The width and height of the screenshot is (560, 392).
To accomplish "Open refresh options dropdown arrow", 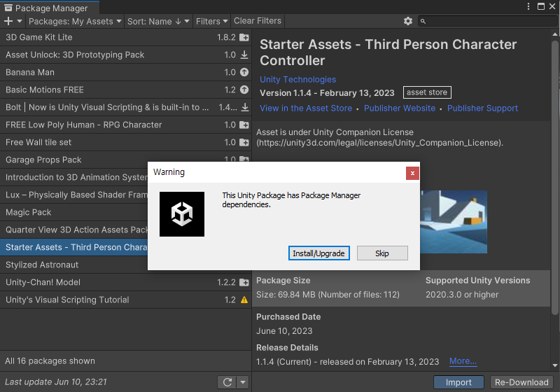I will coord(243,382).
